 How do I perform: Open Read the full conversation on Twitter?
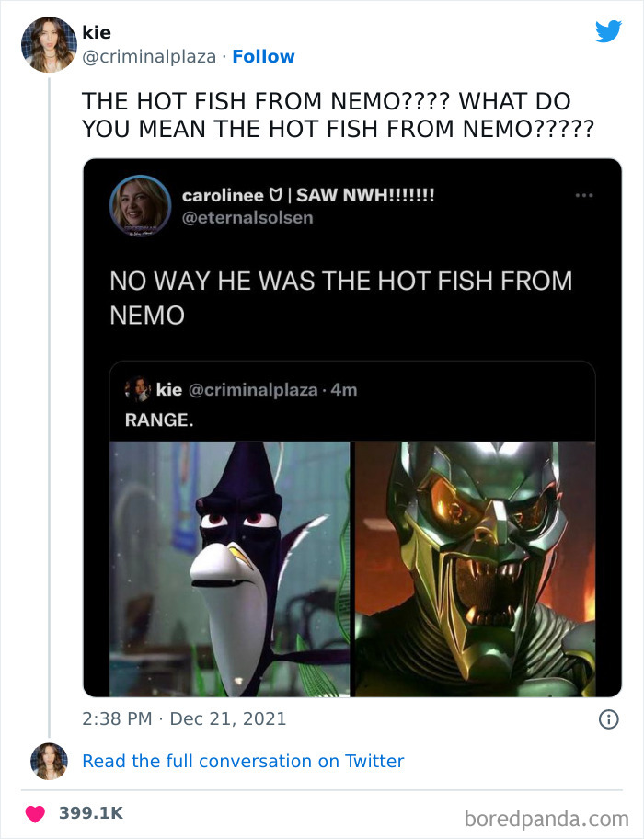(x=243, y=762)
